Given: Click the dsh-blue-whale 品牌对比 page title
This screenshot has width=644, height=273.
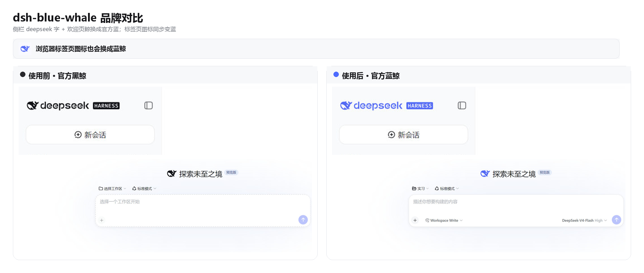Looking at the screenshot, I should [78, 18].
